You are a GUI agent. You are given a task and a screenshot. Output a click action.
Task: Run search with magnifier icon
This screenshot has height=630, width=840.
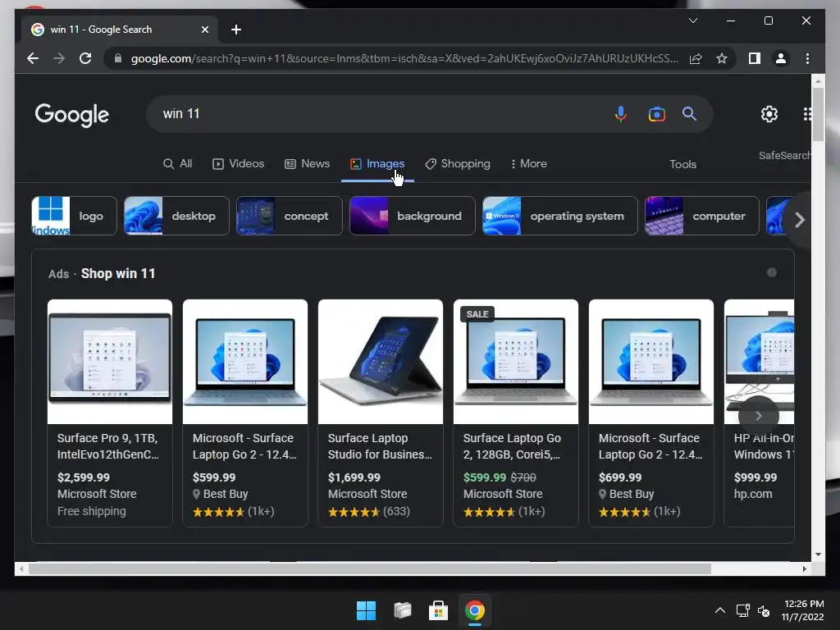click(689, 113)
